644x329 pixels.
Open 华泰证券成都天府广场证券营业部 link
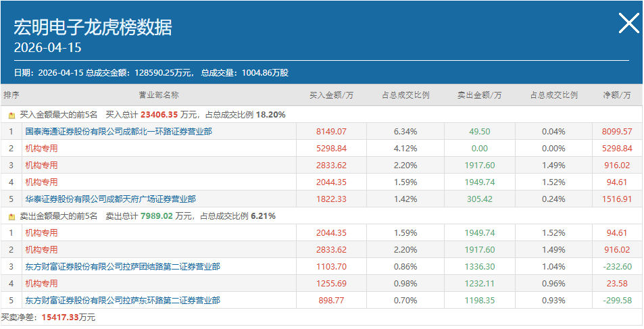[110, 199]
